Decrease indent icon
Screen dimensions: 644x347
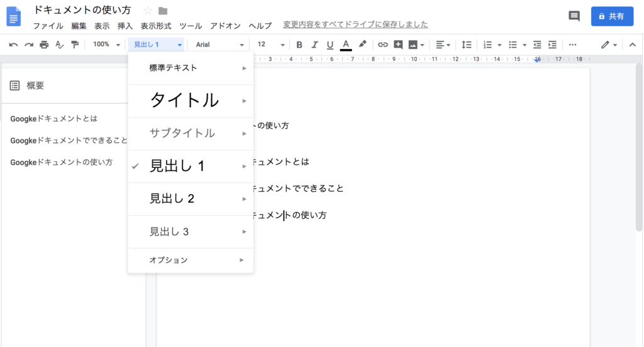(x=537, y=45)
